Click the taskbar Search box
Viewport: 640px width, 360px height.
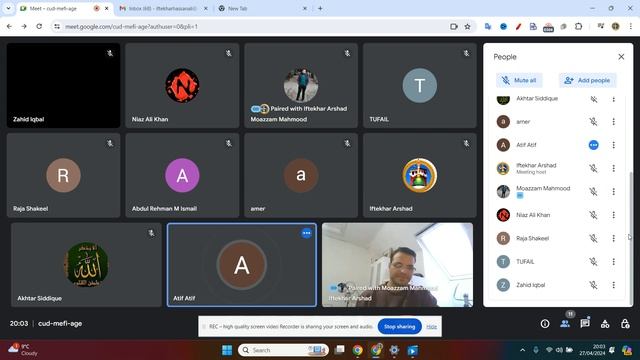point(283,350)
